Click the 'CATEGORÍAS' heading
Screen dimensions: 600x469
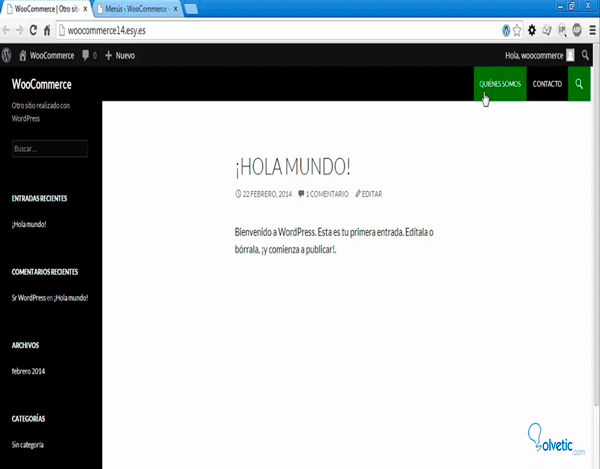point(28,418)
